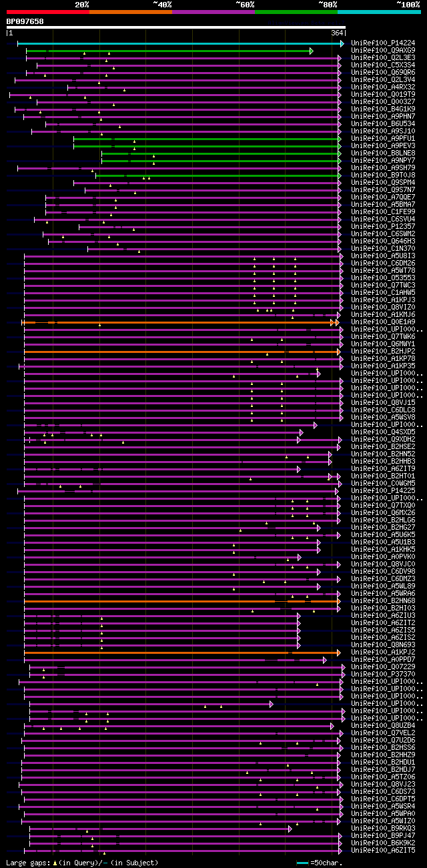Open hit UniRef100_B2HSE2
Image resolution: width=427 pixels, height=868 pixels.
tap(383, 447)
